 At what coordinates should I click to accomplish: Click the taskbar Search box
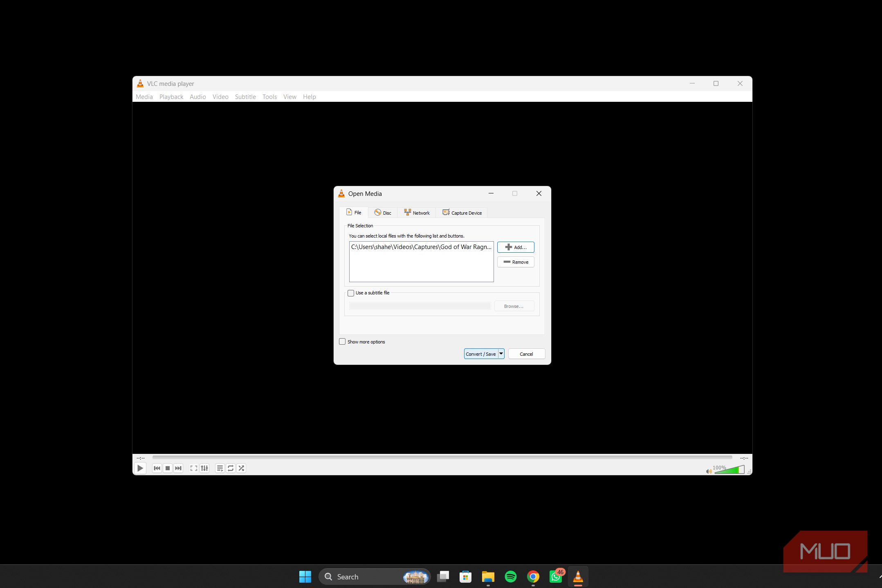click(375, 577)
